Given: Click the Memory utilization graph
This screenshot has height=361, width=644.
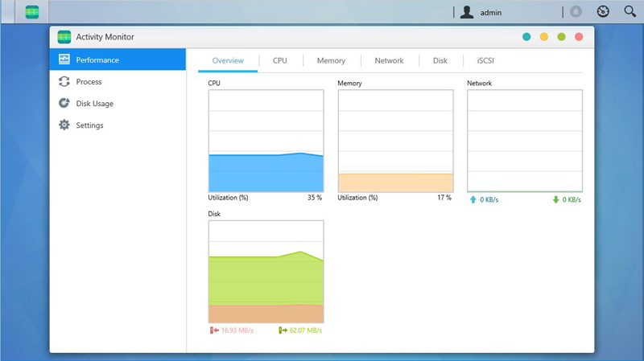Looking at the screenshot, I should click(x=395, y=141).
